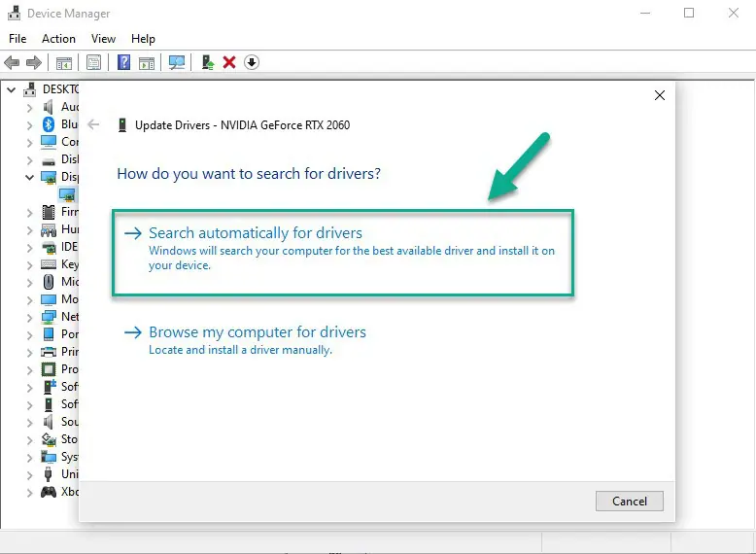Image resolution: width=756 pixels, height=554 pixels.
Task: Expand the Firmware tree node
Action: (29, 213)
